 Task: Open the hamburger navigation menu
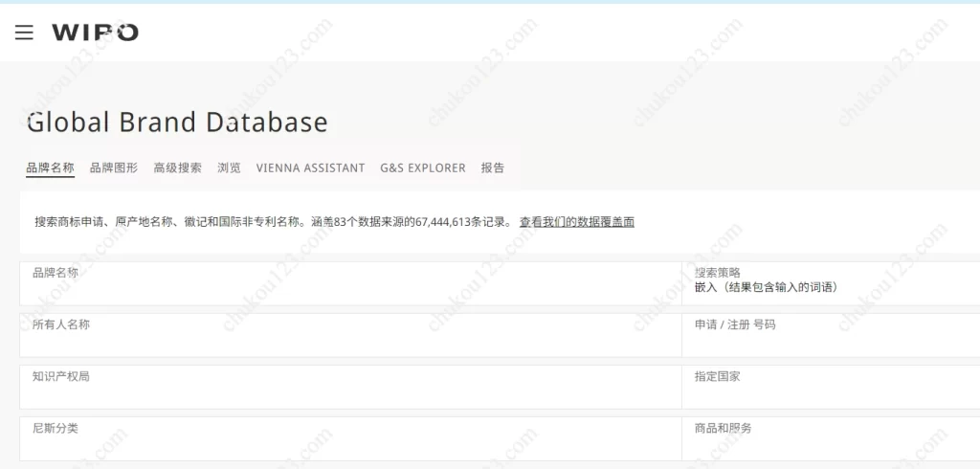point(24,33)
